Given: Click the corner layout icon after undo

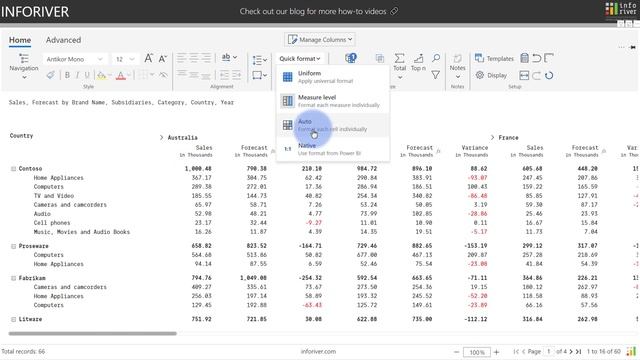Looking at the screenshot, I should 549,58.
